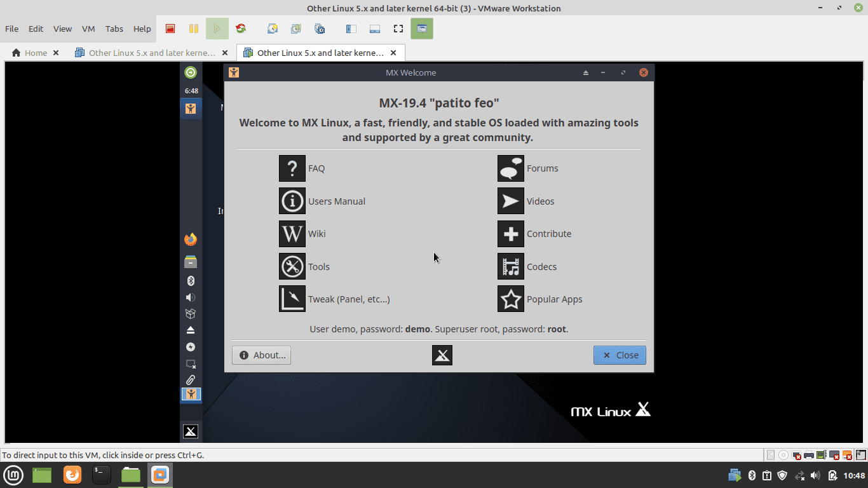
Task: Open terminal from the Mint taskbar
Action: [x=102, y=475]
